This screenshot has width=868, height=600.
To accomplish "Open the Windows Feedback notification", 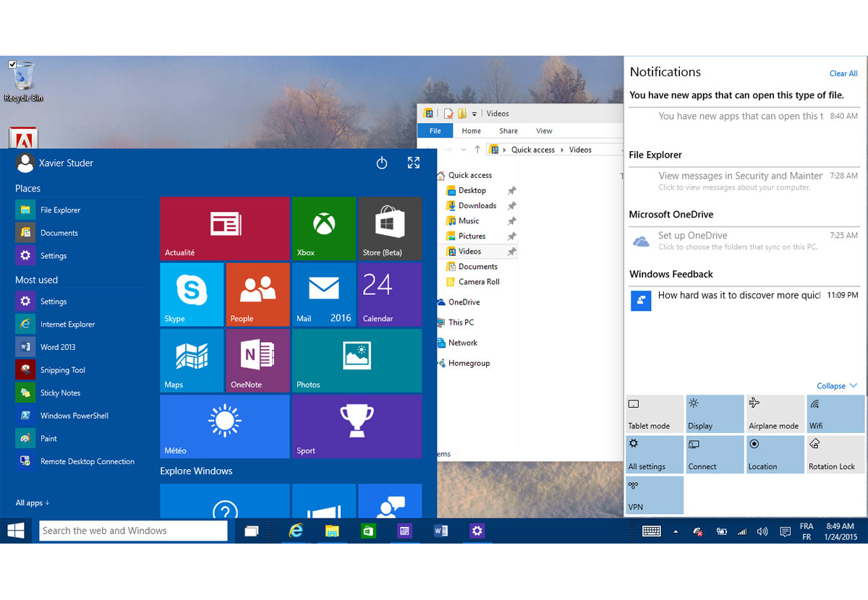I will [x=744, y=300].
